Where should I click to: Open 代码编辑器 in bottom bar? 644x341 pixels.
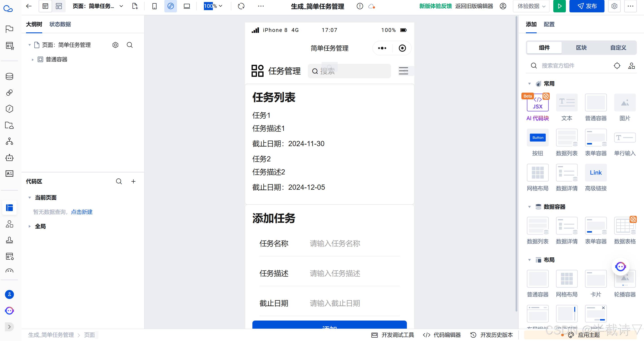pos(442,335)
